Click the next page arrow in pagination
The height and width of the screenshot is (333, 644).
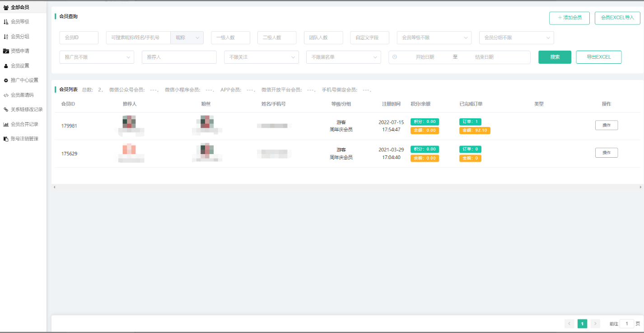(595, 324)
